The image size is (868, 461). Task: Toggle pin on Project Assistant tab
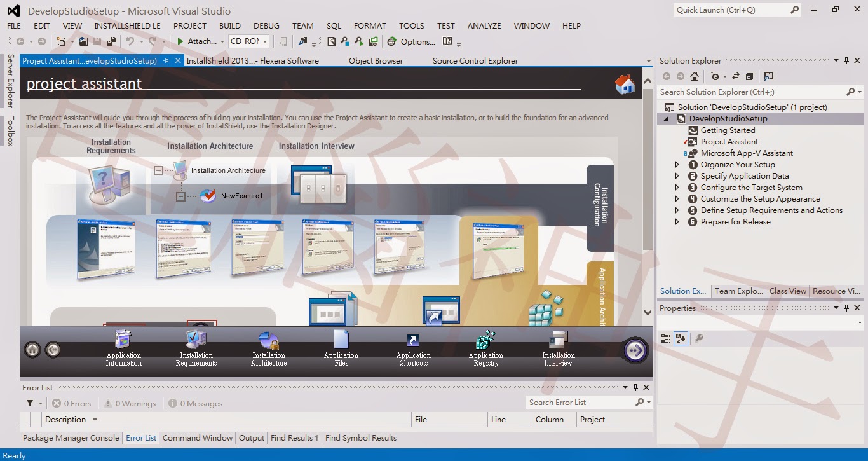click(x=166, y=61)
